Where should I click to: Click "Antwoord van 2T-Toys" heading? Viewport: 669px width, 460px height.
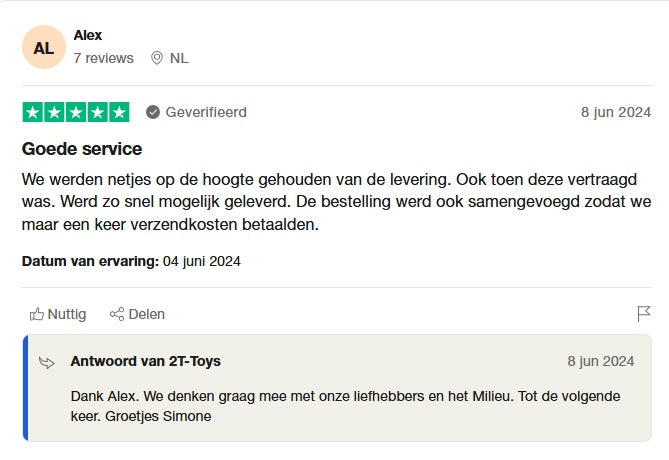coord(146,361)
